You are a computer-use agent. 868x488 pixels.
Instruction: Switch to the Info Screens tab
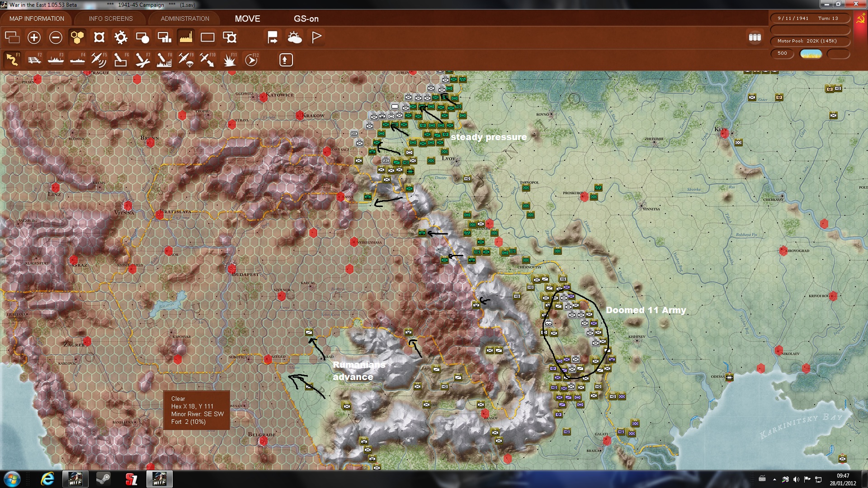point(111,19)
